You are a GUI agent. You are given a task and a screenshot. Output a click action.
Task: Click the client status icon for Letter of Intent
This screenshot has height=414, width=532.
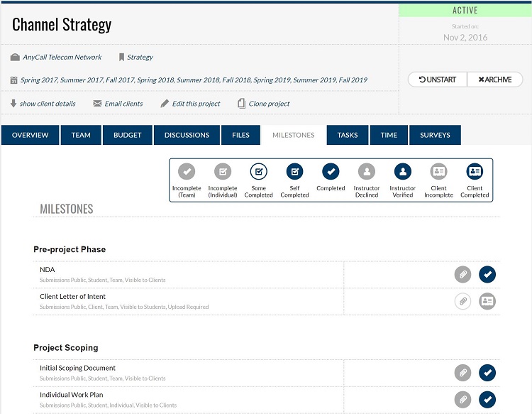487,302
